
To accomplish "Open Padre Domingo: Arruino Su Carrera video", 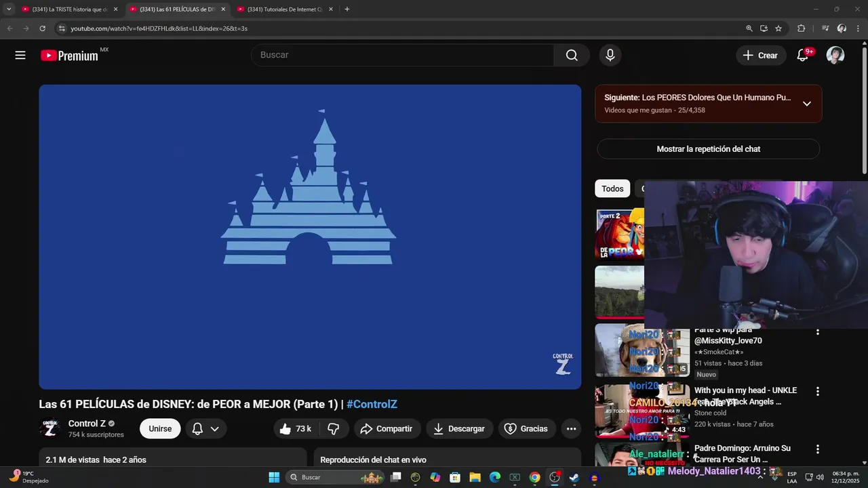I will [x=743, y=453].
